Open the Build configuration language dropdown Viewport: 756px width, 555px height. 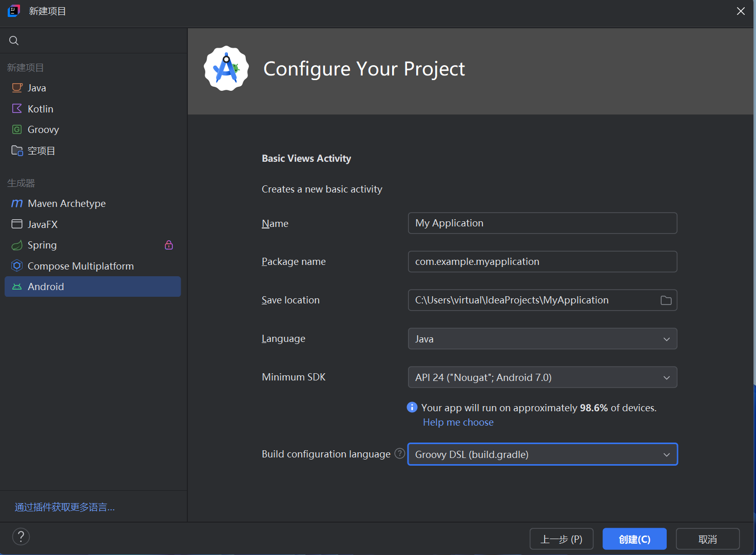coord(542,454)
